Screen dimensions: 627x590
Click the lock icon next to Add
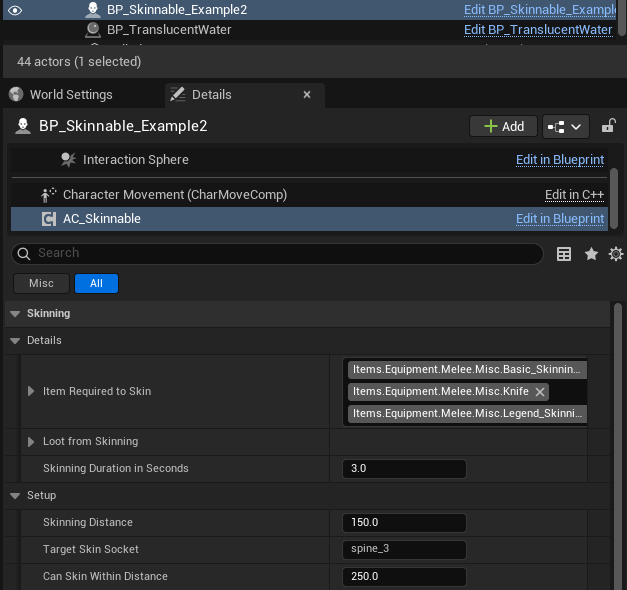click(608, 127)
